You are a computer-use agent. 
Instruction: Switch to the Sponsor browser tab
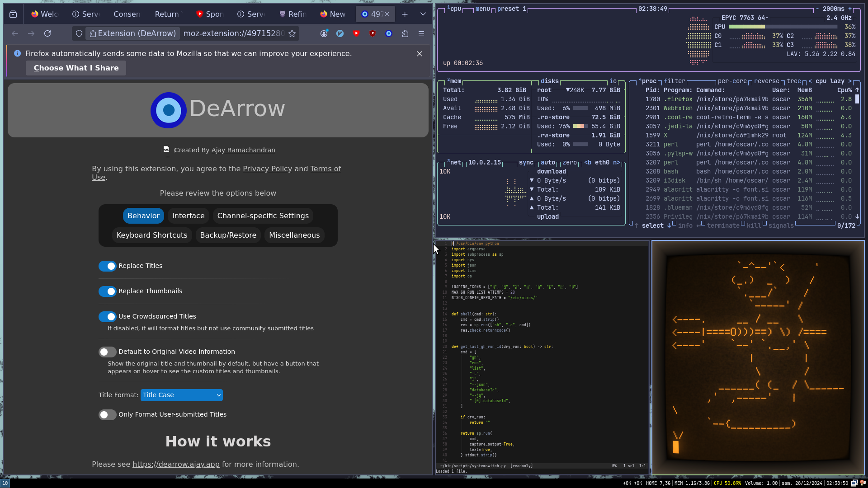(209, 14)
